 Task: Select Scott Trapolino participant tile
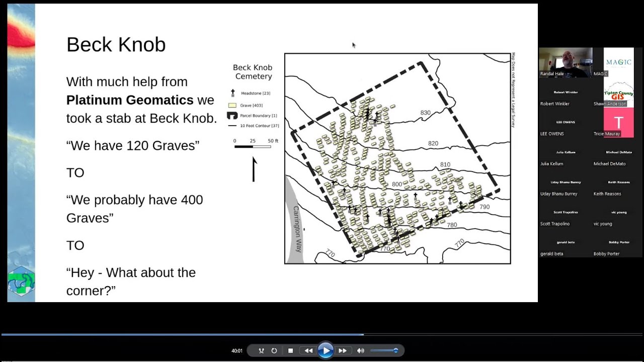[566, 213]
